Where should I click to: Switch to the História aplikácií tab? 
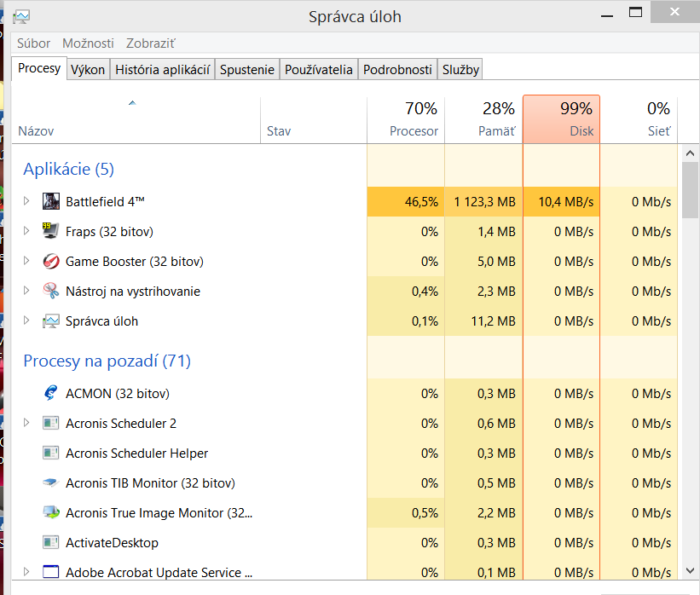point(163,70)
